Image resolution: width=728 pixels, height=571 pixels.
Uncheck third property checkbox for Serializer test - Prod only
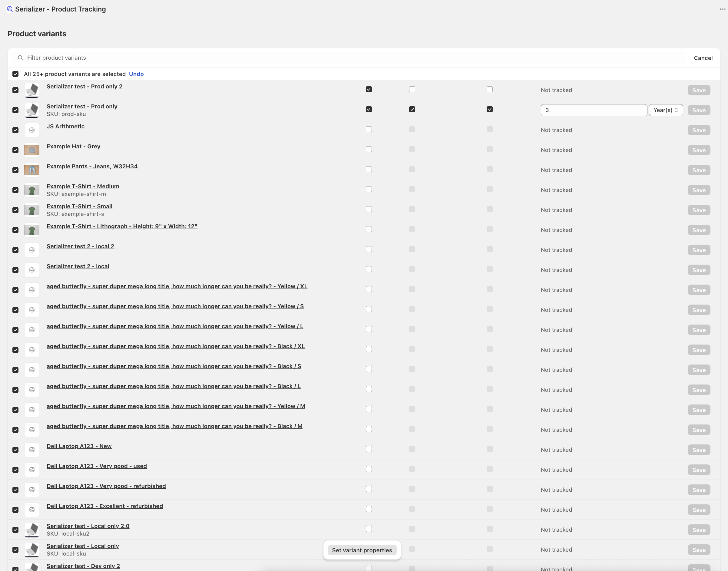[x=489, y=109]
